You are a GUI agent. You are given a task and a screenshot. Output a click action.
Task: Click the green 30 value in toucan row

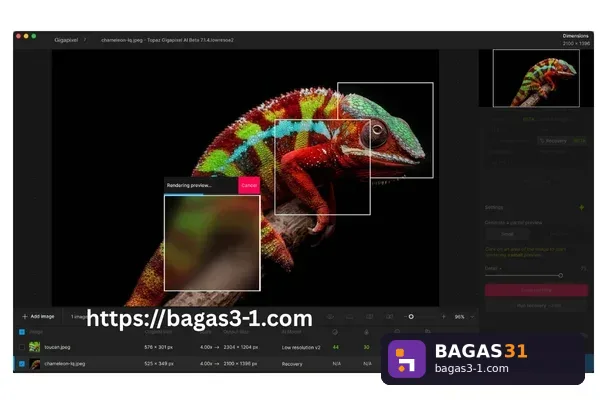coord(366,347)
